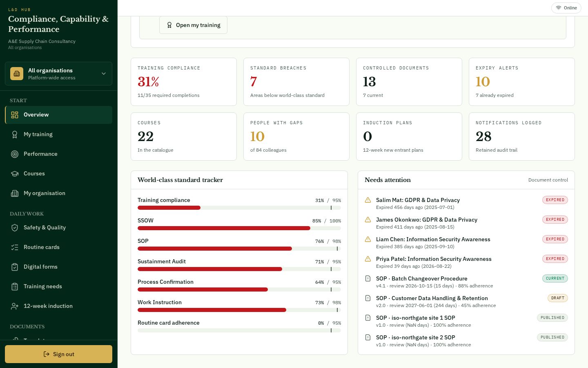Click the Digital forms clipboard icon
Viewport: 588px width, 368px height.
pyautogui.click(x=15, y=267)
